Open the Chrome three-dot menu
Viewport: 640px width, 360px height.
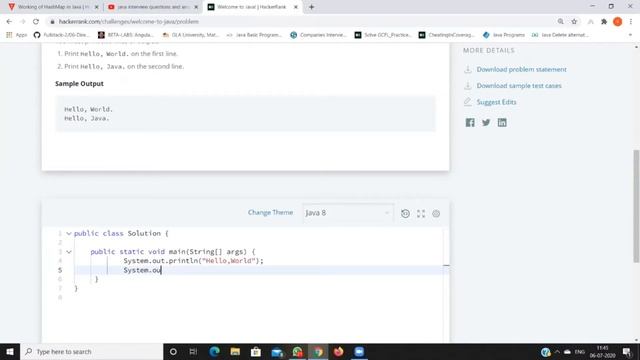631,22
